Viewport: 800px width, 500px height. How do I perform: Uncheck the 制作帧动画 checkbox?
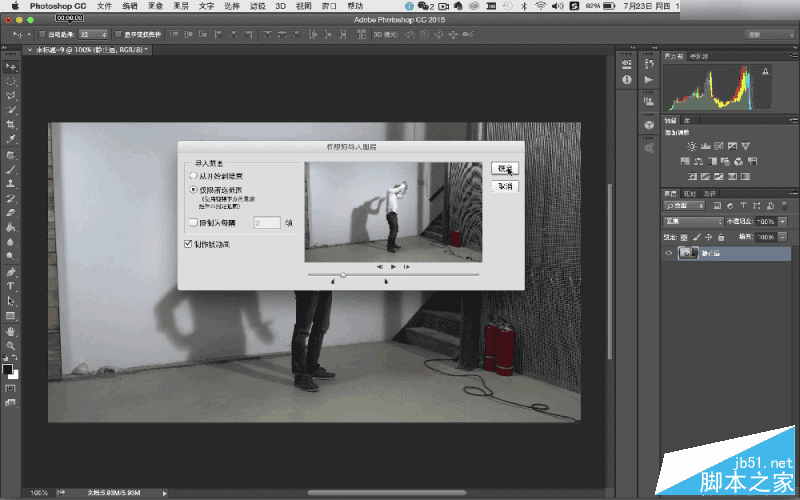[190, 243]
